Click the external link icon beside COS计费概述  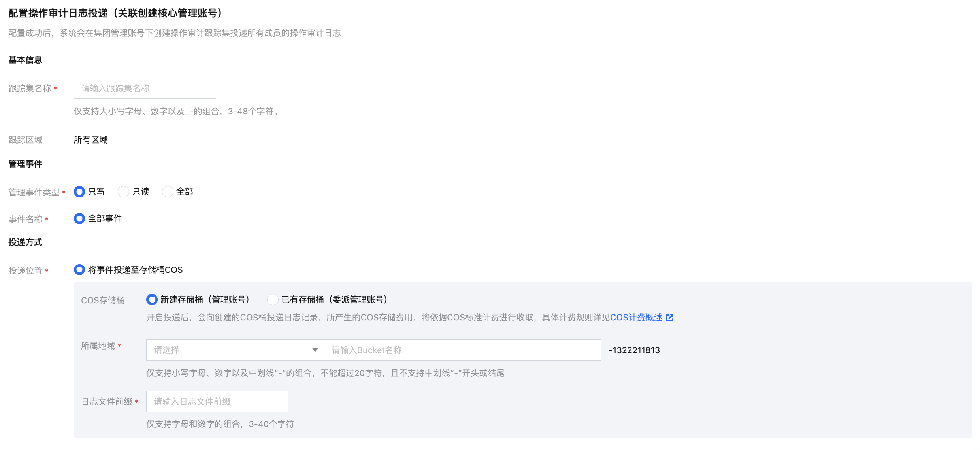[669, 318]
